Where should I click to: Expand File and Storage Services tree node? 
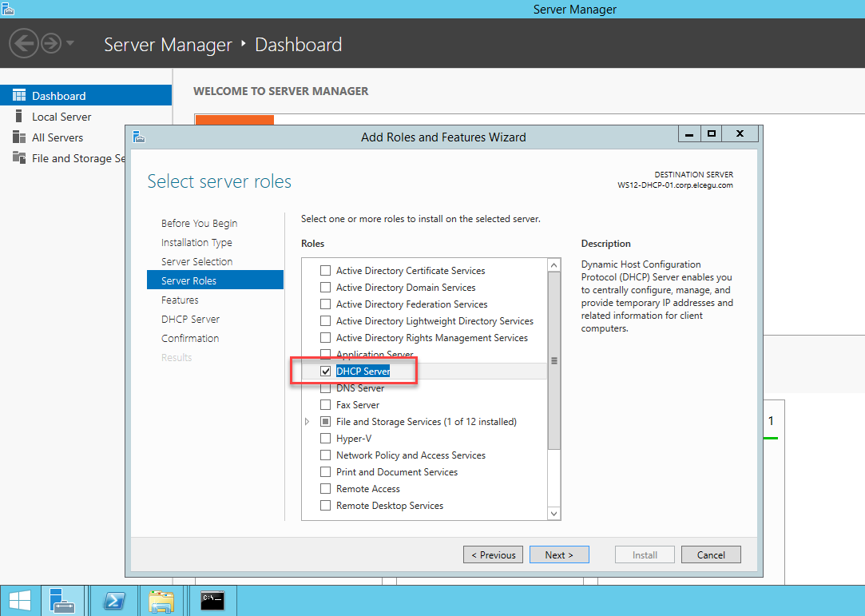308,422
